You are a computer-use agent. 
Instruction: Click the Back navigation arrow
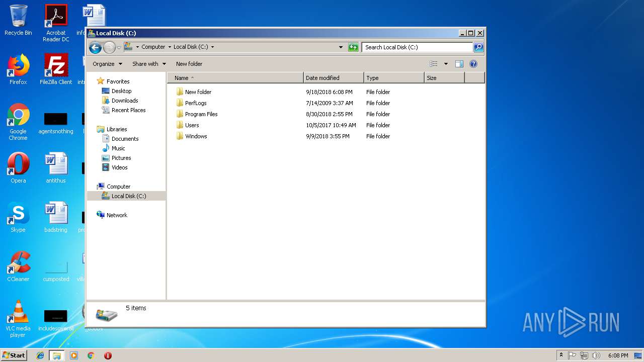coord(95,47)
